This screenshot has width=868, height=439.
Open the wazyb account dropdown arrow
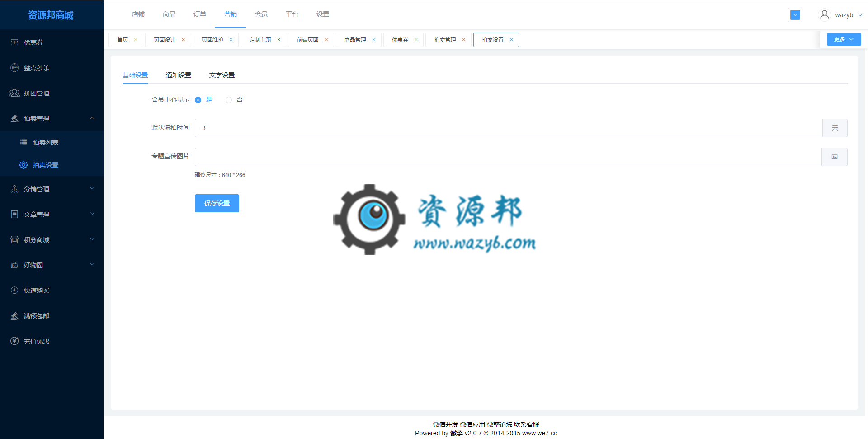click(x=860, y=15)
